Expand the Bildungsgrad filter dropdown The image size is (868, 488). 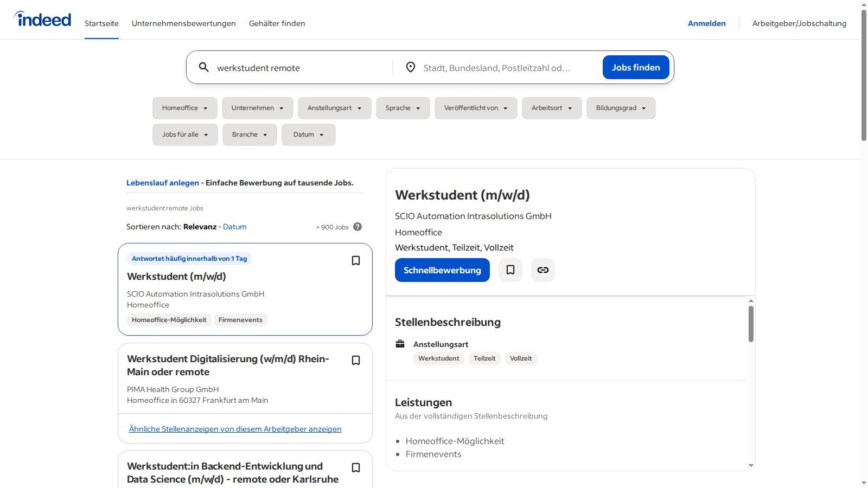[621, 108]
